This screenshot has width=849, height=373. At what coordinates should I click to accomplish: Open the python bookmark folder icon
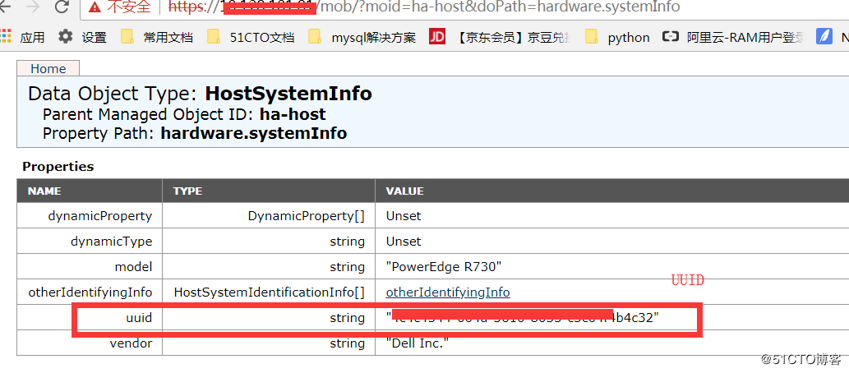tap(592, 37)
